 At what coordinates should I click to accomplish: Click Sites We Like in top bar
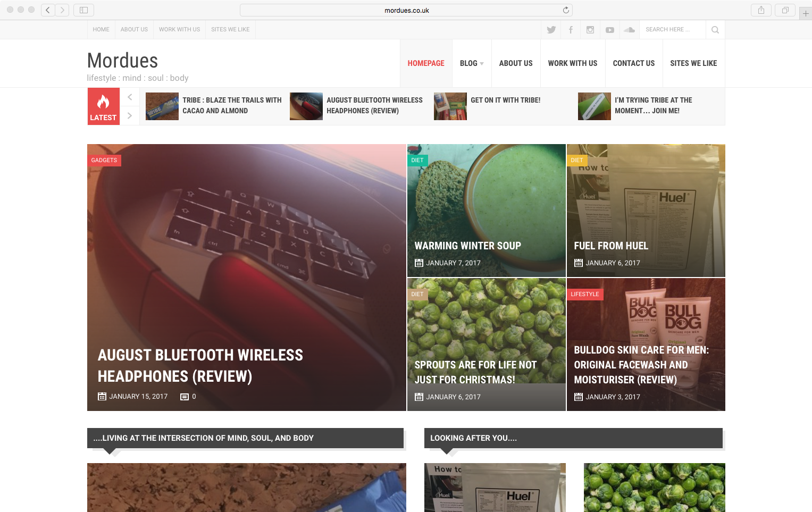coord(230,30)
